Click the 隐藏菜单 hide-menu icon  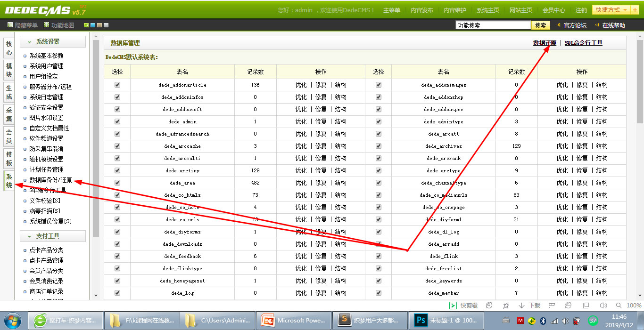10,25
